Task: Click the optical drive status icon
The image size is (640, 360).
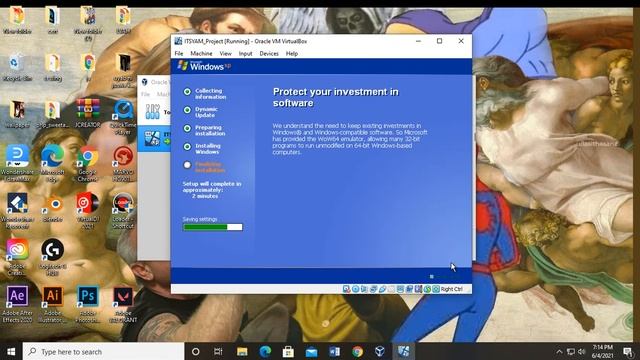Action: [356, 289]
